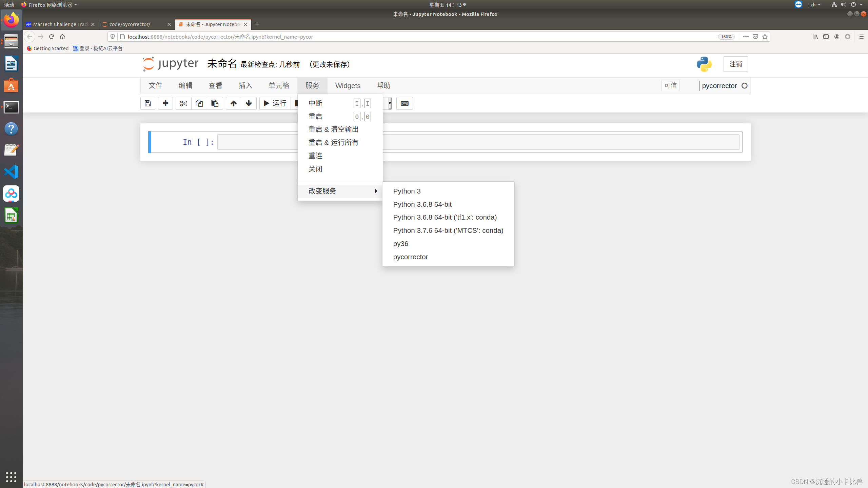
Task: Bookmark this page with the star
Action: click(765, 37)
